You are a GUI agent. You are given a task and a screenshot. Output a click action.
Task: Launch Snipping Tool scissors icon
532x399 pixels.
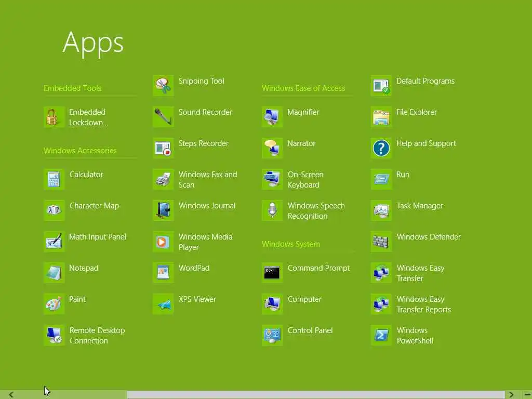163,86
